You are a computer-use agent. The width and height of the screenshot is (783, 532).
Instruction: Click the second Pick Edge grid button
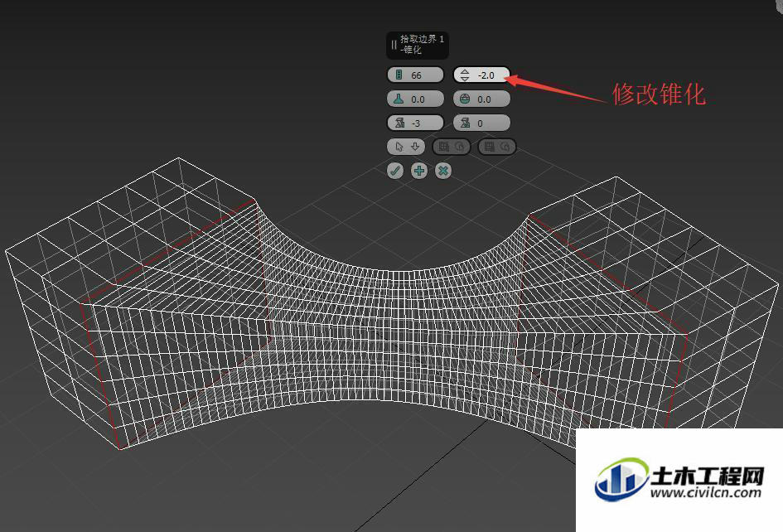(x=497, y=147)
